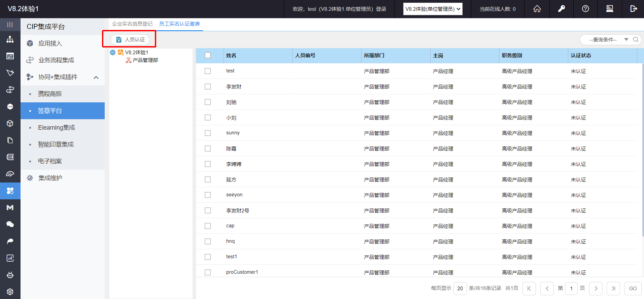The image size is (644, 299).
Task: Click the logout exit icon
Action: point(634,9)
